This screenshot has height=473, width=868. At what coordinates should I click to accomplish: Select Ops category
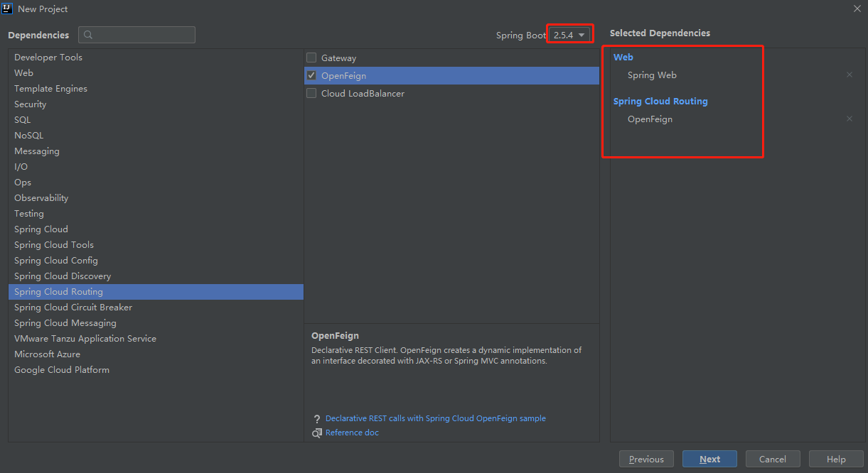pyautogui.click(x=156, y=183)
